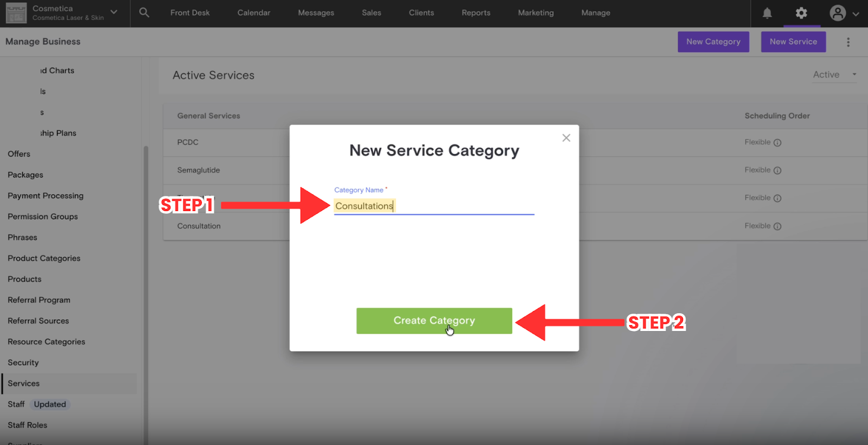Open the Sales menu
This screenshot has height=445, width=868.
(x=372, y=12)
